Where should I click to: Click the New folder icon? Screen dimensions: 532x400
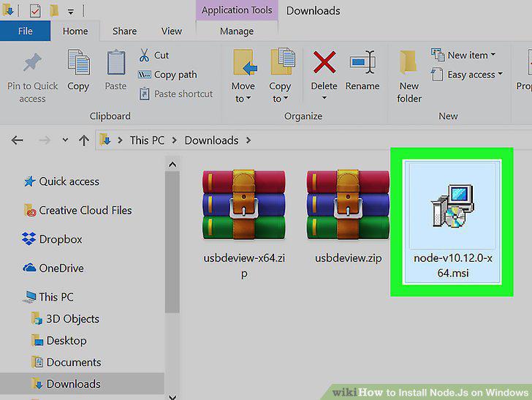(408, 62)
